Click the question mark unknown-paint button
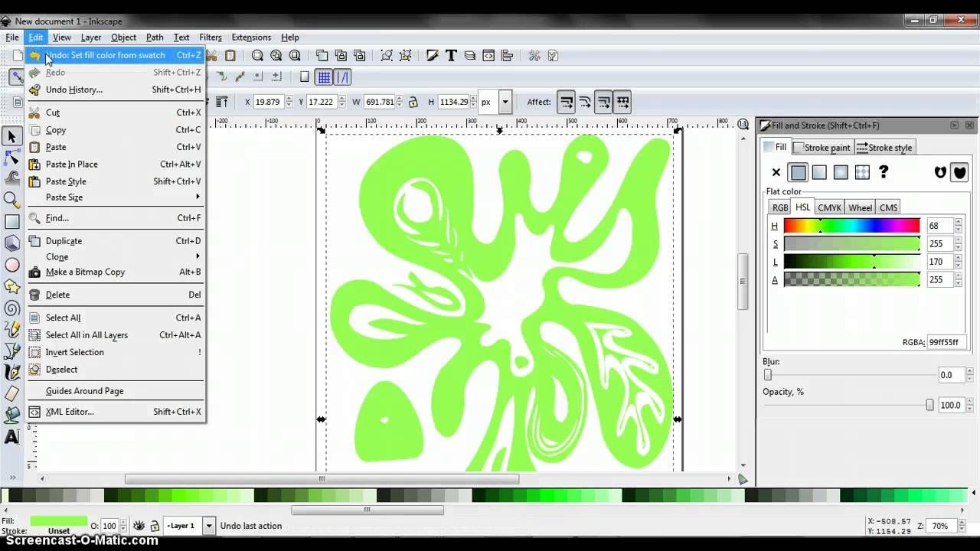Screen dimensions: 980x551 tap(884, 172)
